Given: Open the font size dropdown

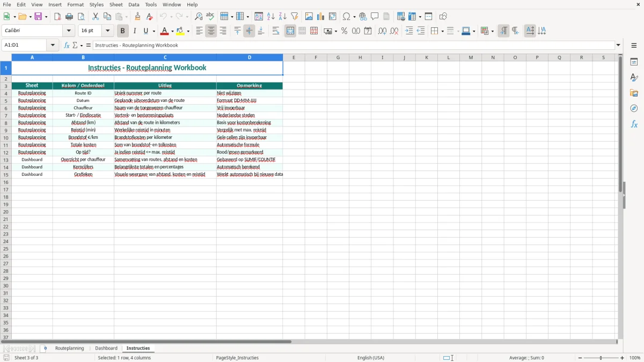Looking at the screenshot, I should (107, 31).
